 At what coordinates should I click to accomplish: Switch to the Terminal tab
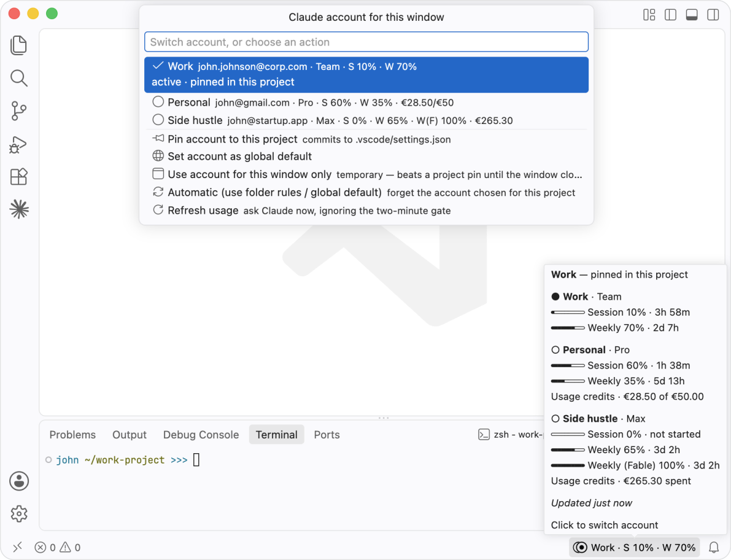pyautogui.click(x=276, y=435)
